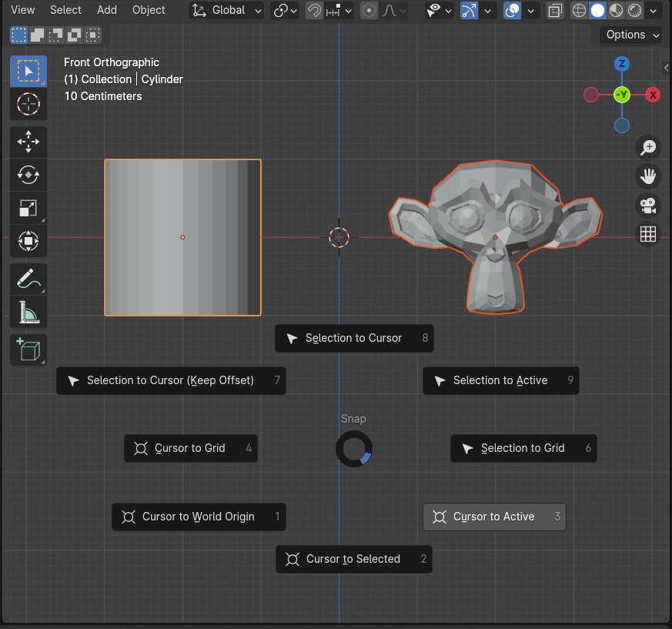
Task: Expand overlay options arrow
Action: tap(531, 10)
